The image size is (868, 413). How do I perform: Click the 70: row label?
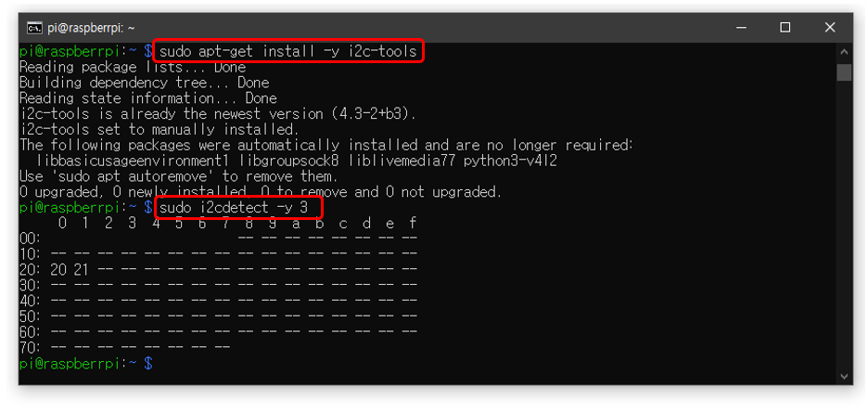30,347
